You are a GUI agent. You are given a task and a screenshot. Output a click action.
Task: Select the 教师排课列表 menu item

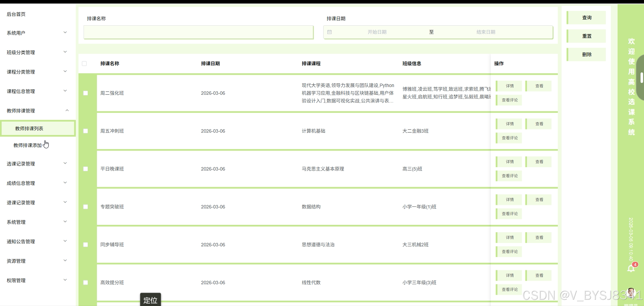38,128
